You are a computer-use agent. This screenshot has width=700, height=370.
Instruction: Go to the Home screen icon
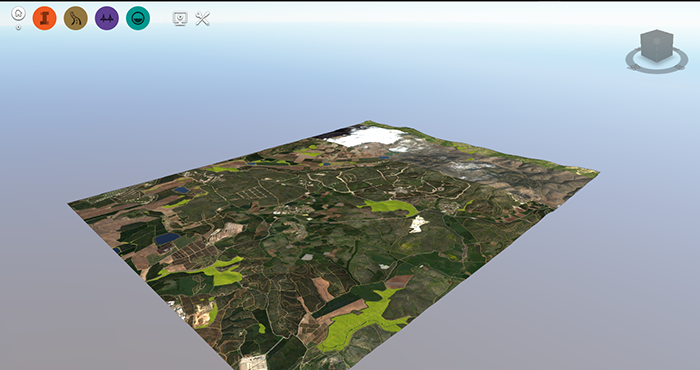tap(18, 14)
